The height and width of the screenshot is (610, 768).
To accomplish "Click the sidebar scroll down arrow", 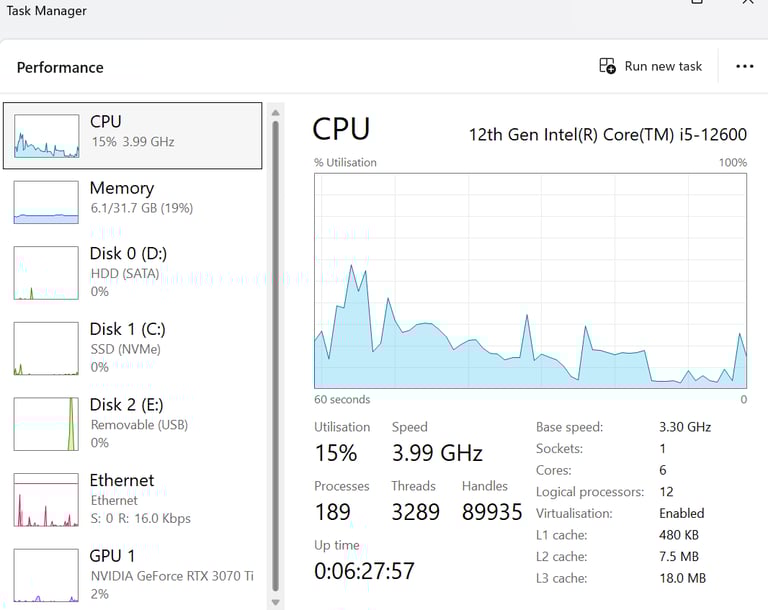I will 276,602.
